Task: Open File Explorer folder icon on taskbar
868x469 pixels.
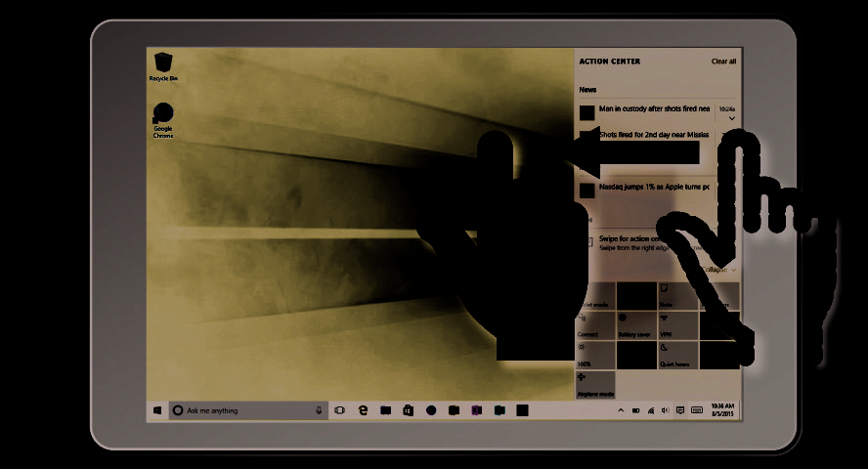Action: (x=385, y=410)
